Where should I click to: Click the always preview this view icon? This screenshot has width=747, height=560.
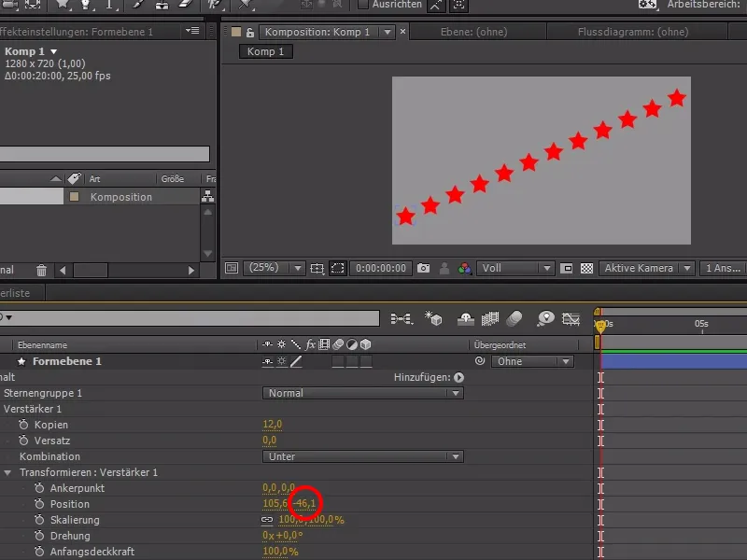(x=232, y=268)
